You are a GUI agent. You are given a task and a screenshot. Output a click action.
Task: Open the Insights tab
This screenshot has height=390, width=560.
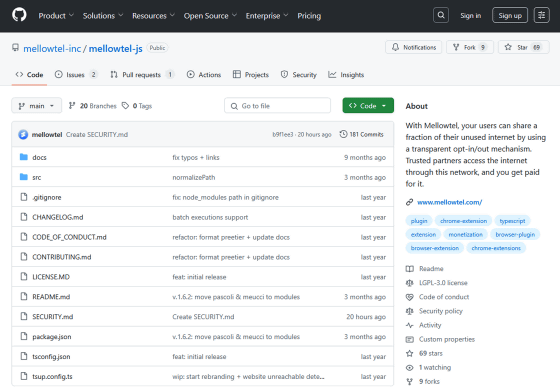click(346, 75)
